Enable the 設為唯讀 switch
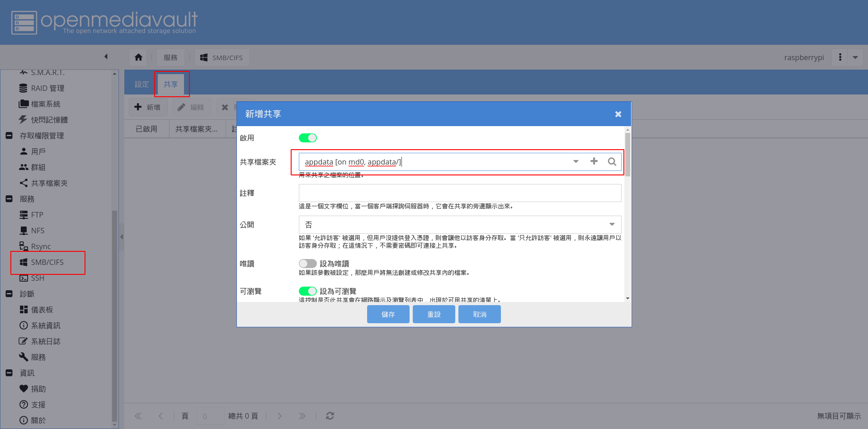 click(308, 264)
